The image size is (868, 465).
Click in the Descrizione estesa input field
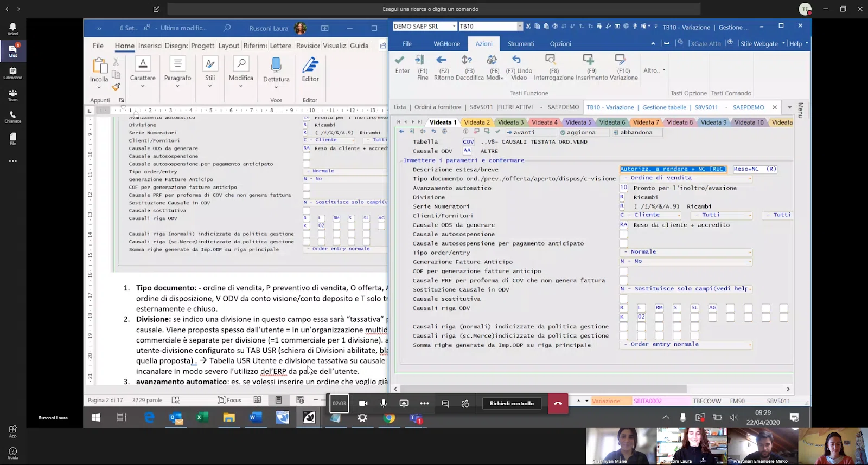(673, 169)
